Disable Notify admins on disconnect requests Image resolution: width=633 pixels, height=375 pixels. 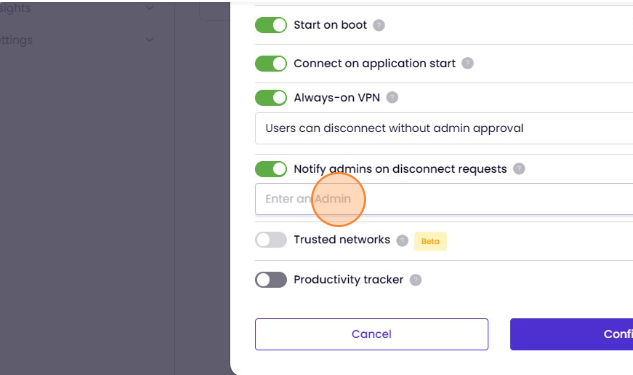[271, 169]
